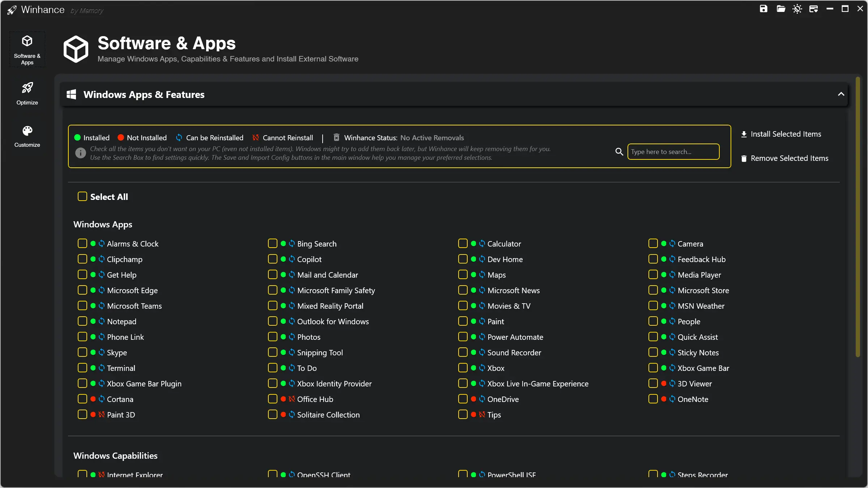Click the reinstall icon next to Xbox

pyautogui.click(x=482, y=368)
